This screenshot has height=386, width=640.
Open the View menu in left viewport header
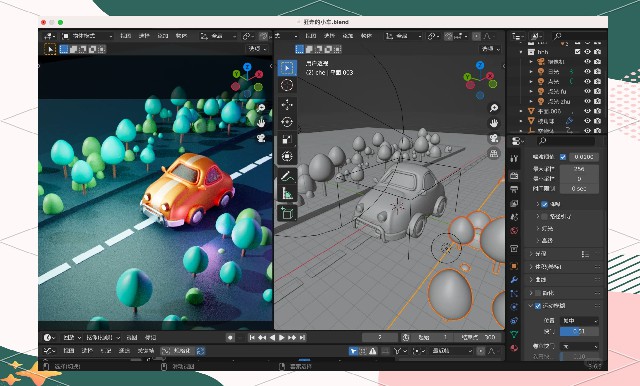[125, 36]
